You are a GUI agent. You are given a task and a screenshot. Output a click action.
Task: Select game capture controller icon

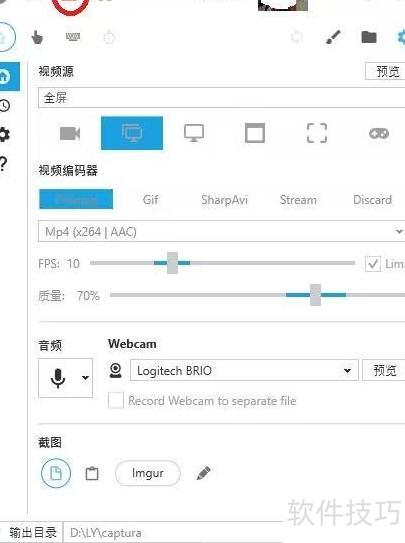(x=379, y=133)
